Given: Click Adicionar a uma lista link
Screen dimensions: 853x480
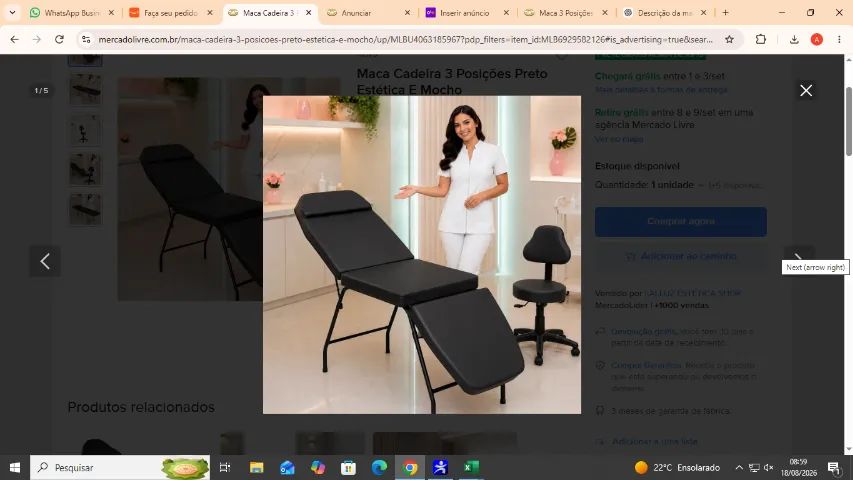Looking at the screenshot, I should pos(654,441).
